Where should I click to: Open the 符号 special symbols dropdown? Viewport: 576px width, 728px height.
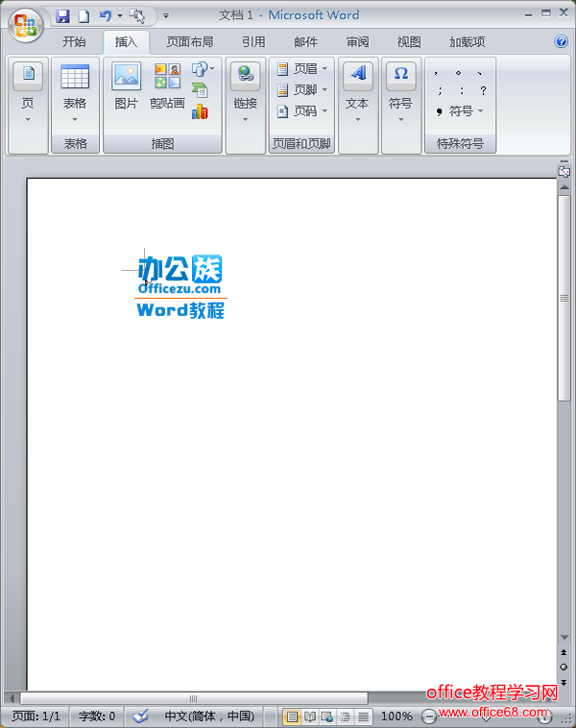[460, 111]
